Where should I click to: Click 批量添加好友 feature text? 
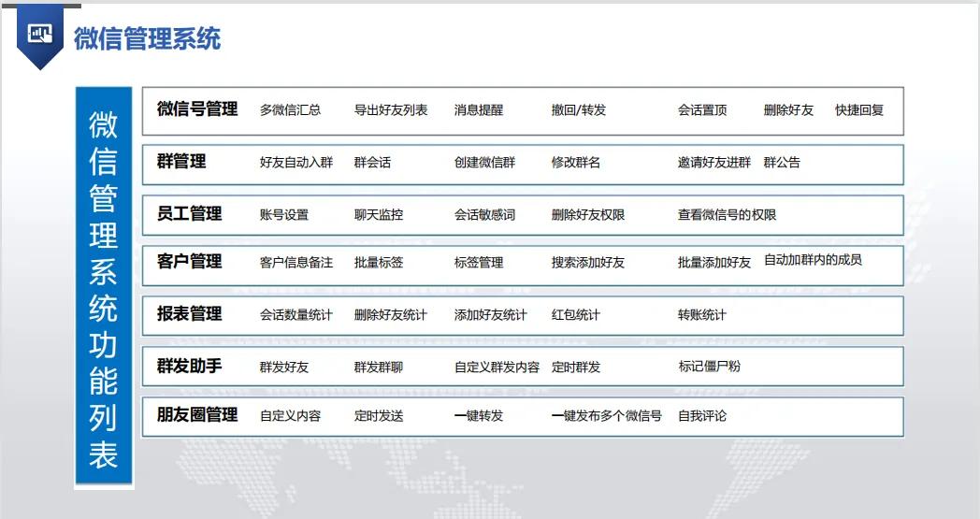[x=713, y=263]
